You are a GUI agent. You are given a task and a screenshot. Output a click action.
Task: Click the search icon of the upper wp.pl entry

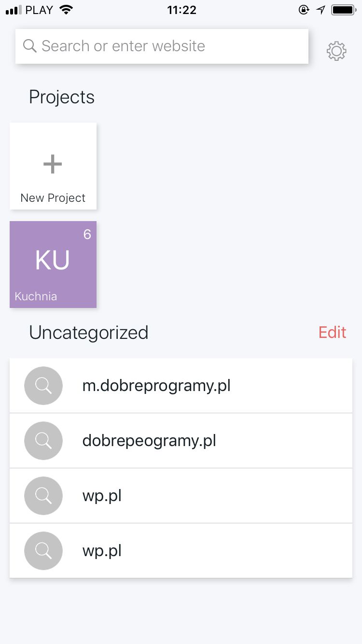[43, 496]
